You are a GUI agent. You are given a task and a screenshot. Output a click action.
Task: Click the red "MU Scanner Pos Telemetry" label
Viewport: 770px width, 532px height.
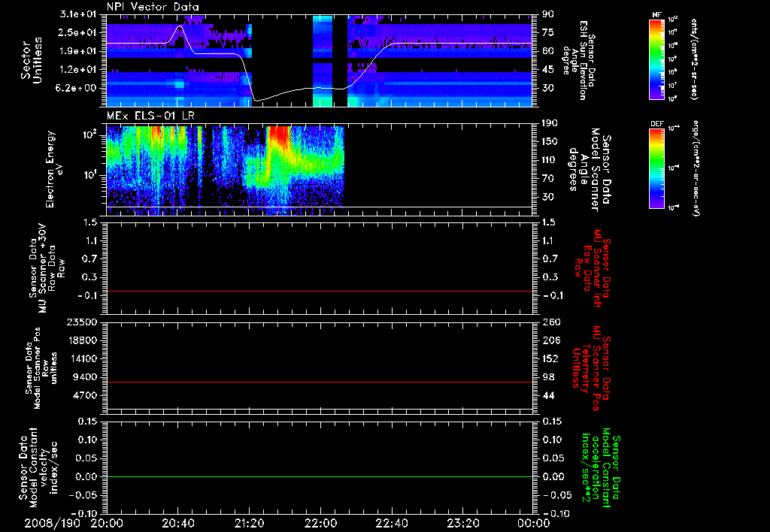click(591, 368)
